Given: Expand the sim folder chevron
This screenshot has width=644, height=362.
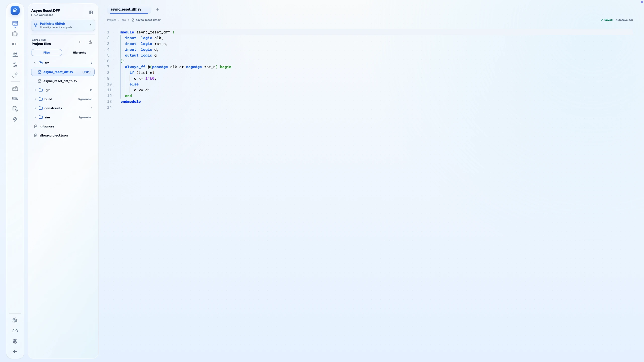Looking at the screenshot, I should pos(35,117).
